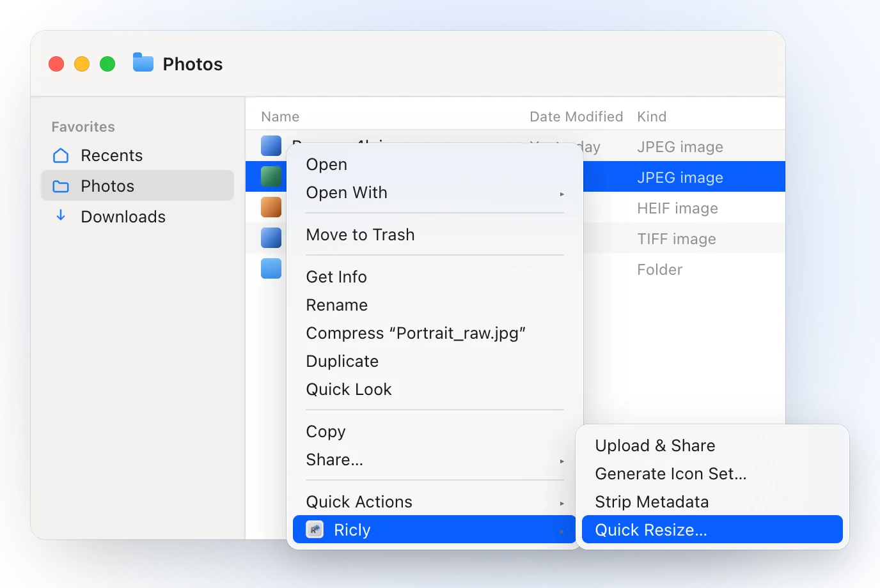Expand the Open With submenu arrow
The height and width of the screenshot is (588, 880).
(562, 194)
